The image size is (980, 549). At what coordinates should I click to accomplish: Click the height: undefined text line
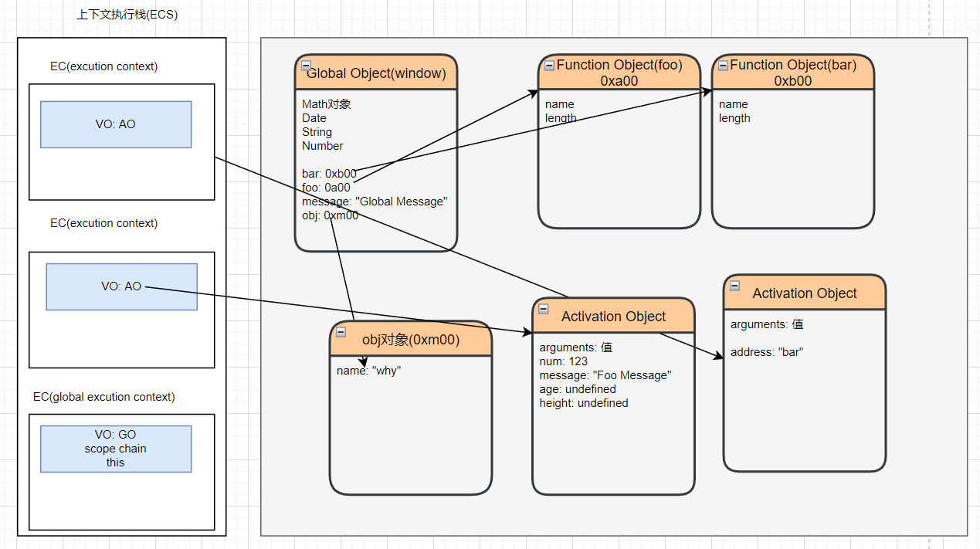(x=584, y=403)
